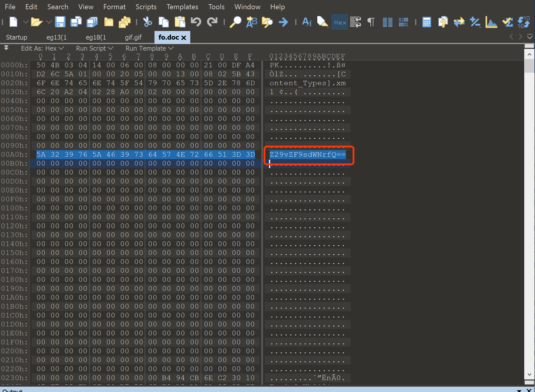535x392 pixels.
Task: Click the Save As icon
Action: [x=76, y=22]
